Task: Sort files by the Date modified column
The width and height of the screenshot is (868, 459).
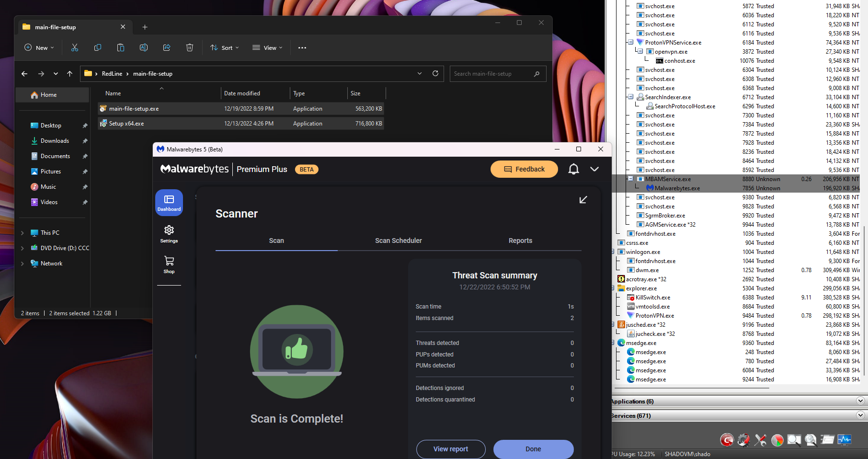Action: pyautogui.click(x=242, y=93)
